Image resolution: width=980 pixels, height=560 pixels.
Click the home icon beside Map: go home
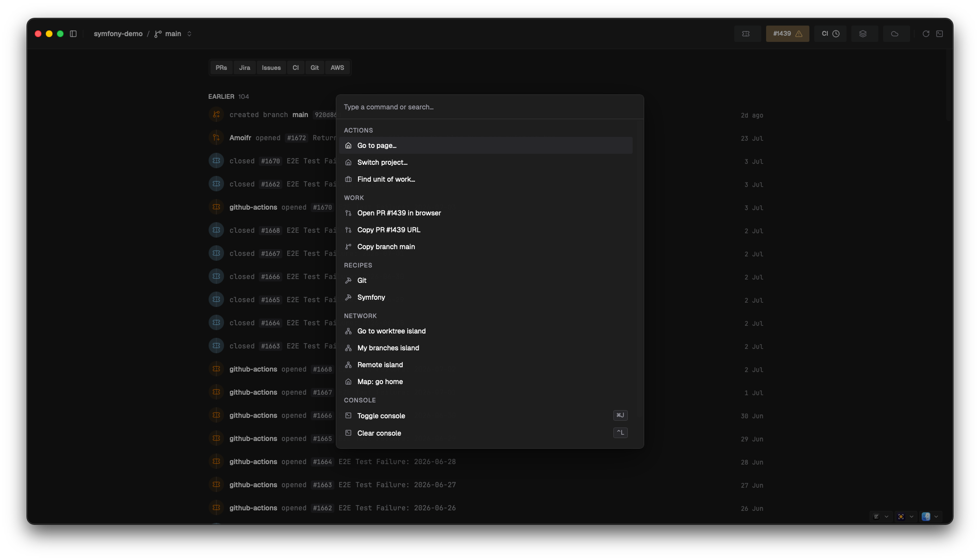pos(348,382)
